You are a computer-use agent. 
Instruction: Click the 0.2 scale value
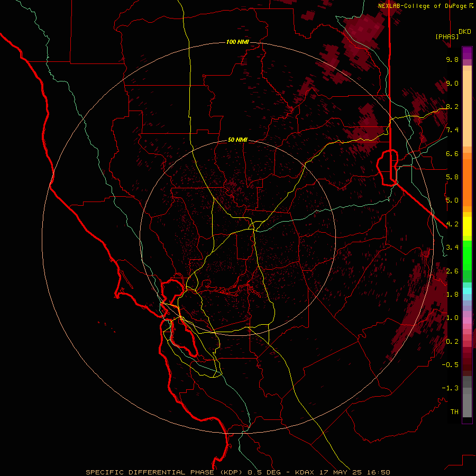452,342
